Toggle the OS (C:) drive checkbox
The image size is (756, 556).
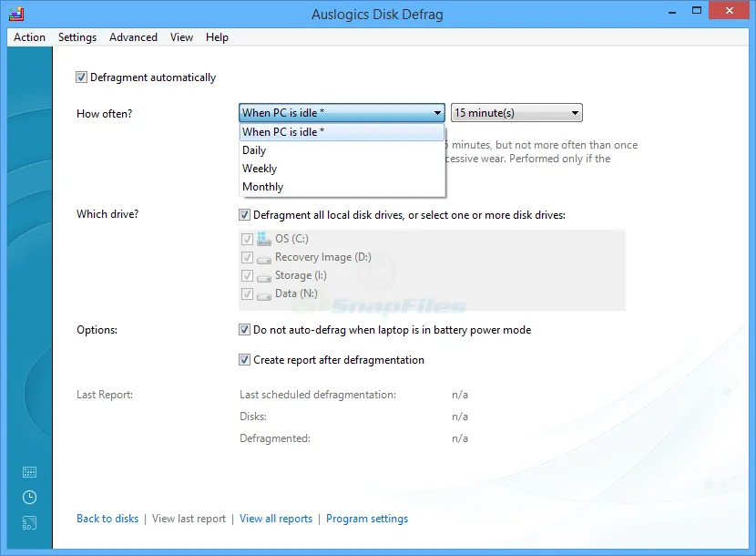coord(247,239)
